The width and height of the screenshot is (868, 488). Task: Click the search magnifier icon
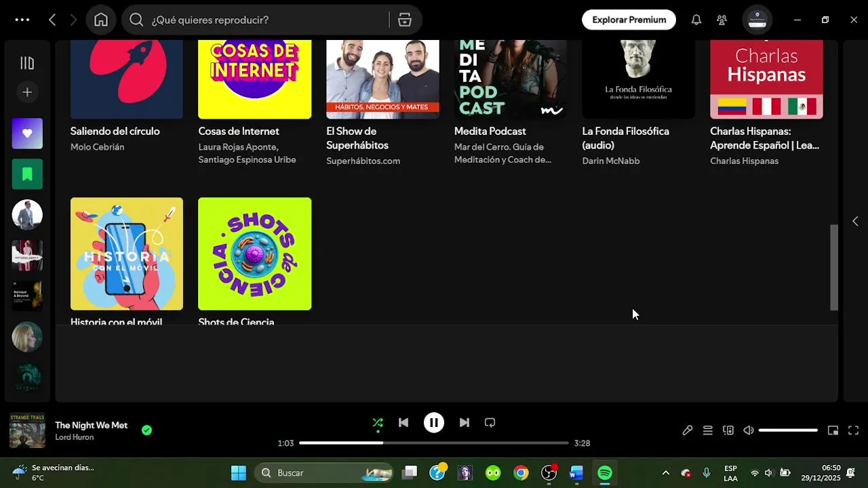(x=136, y=20)
